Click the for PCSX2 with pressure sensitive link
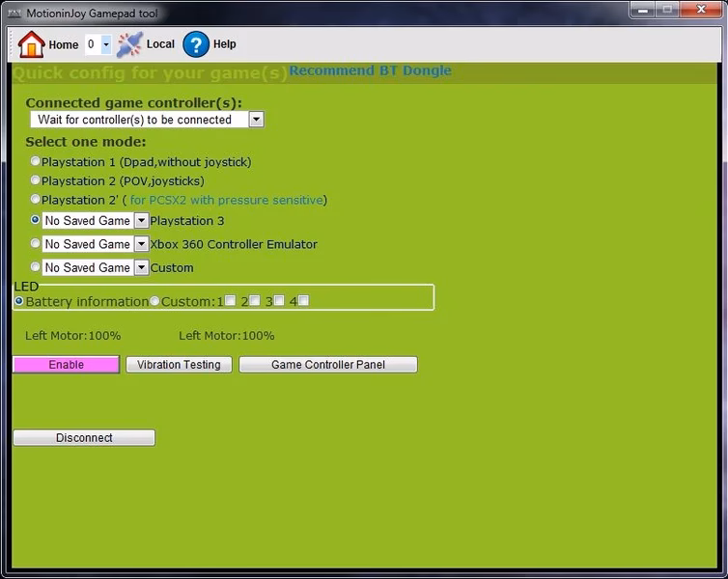 227,200
